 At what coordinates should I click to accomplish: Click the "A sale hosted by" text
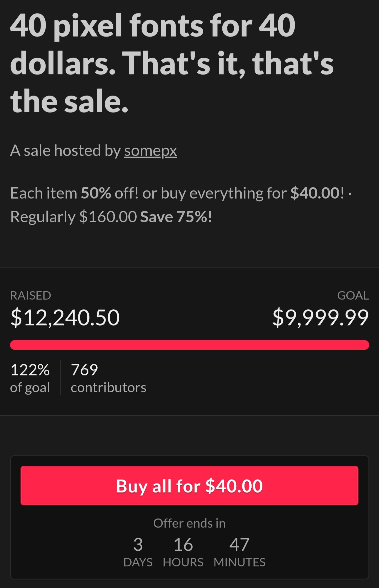[66, 151]
